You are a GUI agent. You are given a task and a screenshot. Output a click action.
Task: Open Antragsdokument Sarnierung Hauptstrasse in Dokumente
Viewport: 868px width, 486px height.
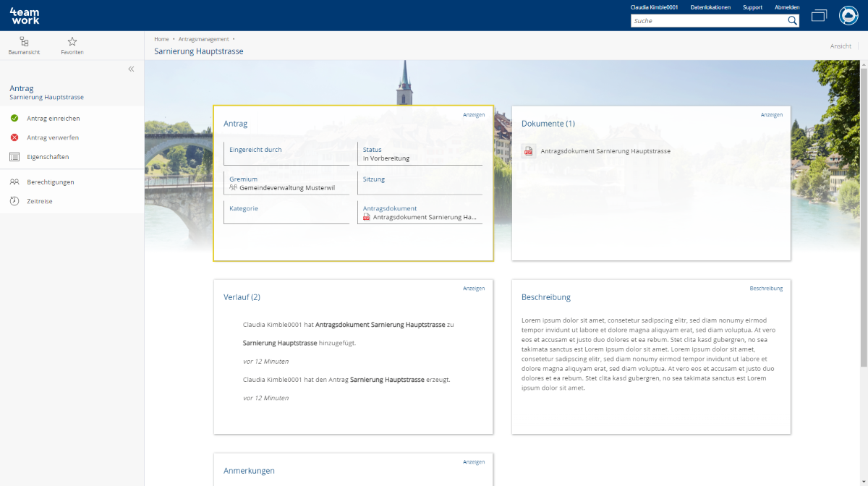pos(605,151)
